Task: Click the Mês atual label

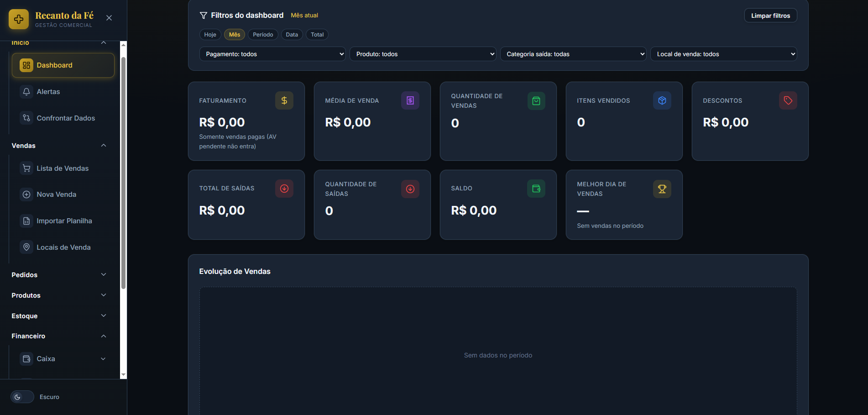Action: pos(304,16)
